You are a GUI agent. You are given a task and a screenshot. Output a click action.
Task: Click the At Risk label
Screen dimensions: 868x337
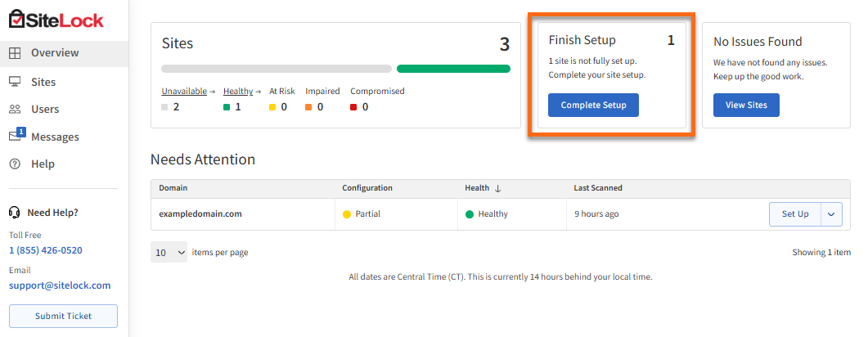click(281, 92)
